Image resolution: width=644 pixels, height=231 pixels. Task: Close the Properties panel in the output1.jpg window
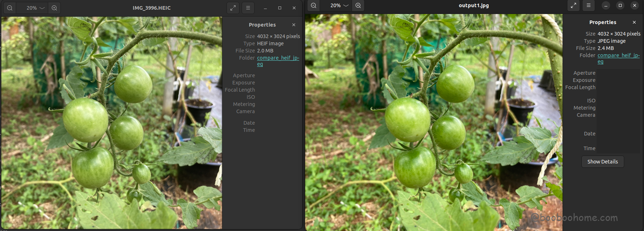(634, 22)
